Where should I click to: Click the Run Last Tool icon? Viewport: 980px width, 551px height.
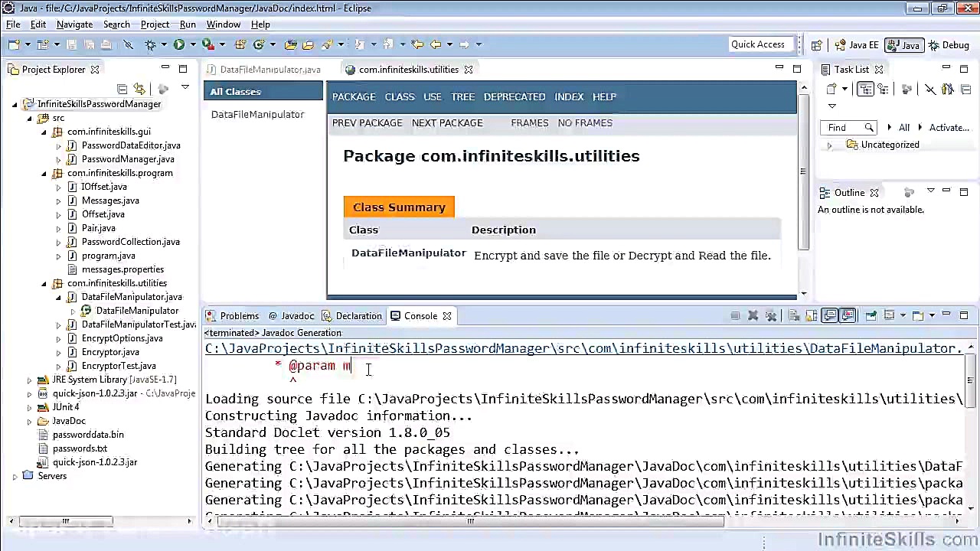click(207, 44)
